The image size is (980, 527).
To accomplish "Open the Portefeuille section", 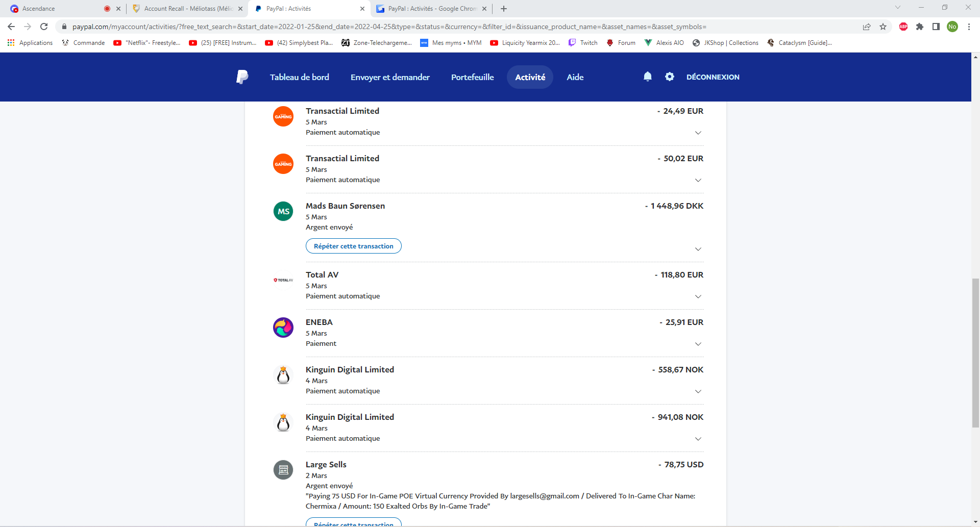I will click(x=473, y=77).
